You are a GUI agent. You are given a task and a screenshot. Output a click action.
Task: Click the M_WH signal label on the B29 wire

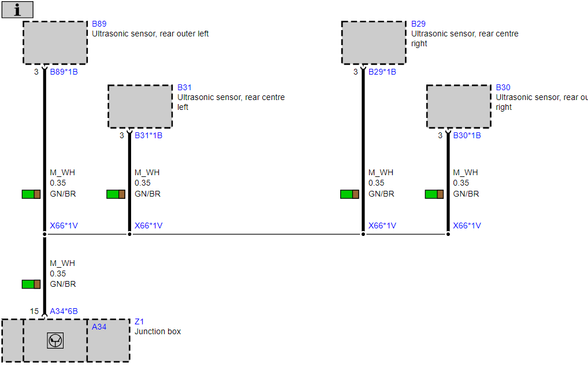pos(381,173)
